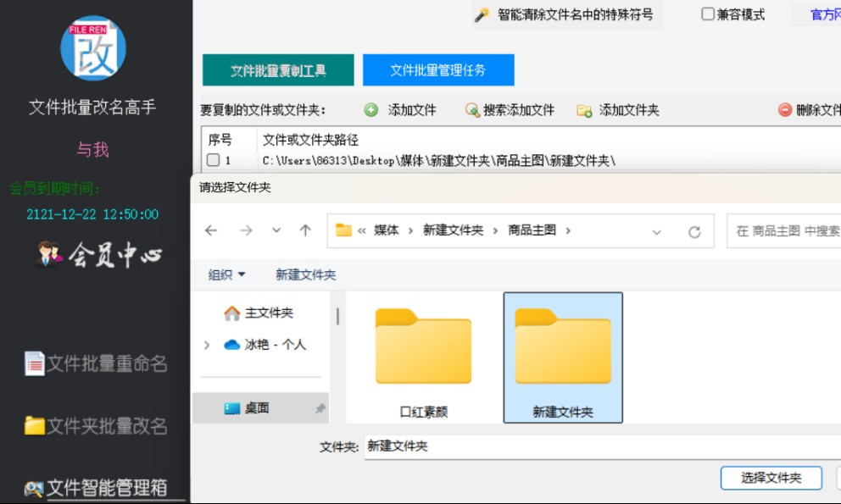Click the navigation pane scrollbar

(337, 316)
